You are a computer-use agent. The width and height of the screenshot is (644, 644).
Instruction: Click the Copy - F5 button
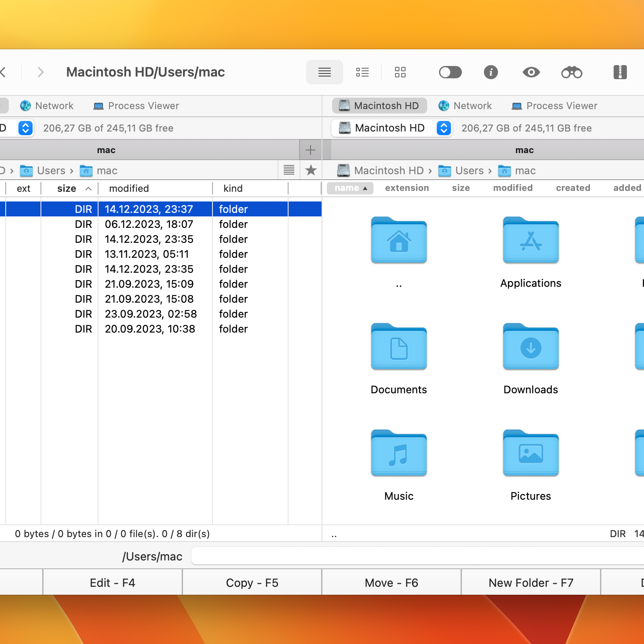[252, 582]
